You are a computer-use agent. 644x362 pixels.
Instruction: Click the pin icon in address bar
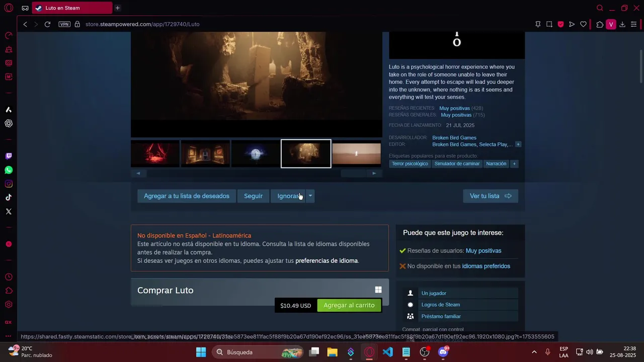pos(538,24)
